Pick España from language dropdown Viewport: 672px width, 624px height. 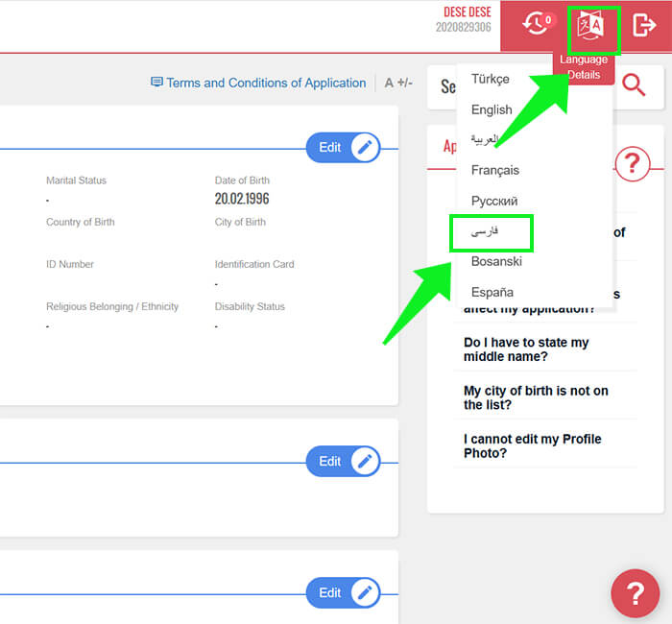pyautogui.click(x=492, y=292)
